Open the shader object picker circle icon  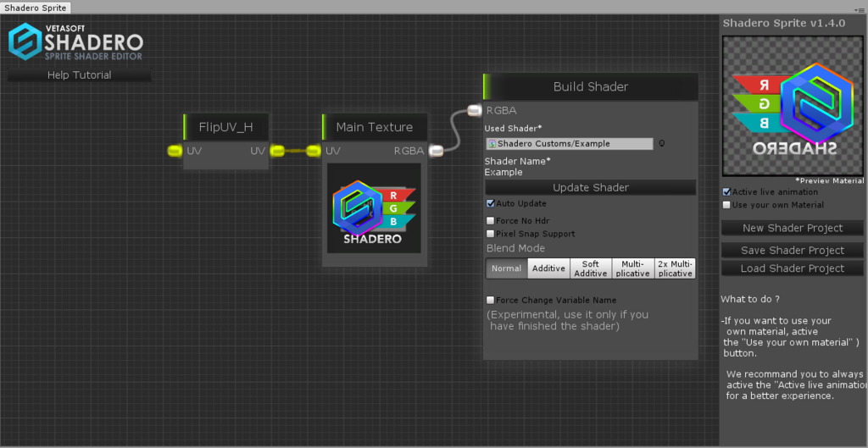click(661, 144)
